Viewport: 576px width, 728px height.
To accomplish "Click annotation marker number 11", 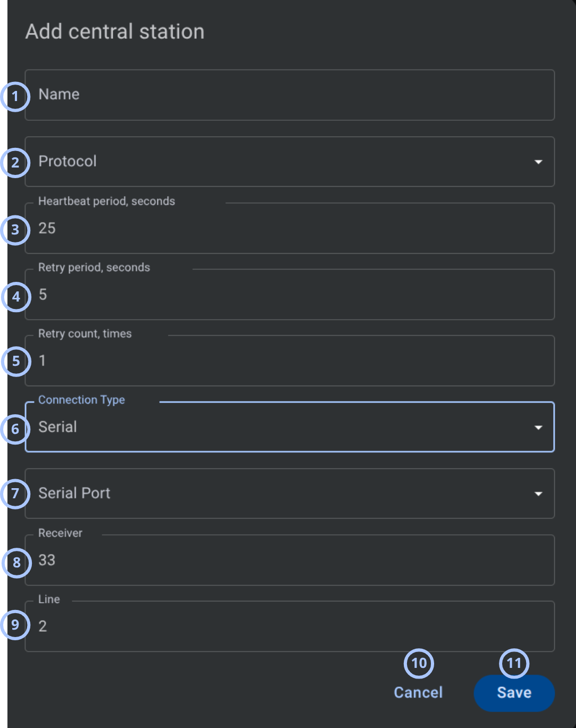I will pos(514,663).
